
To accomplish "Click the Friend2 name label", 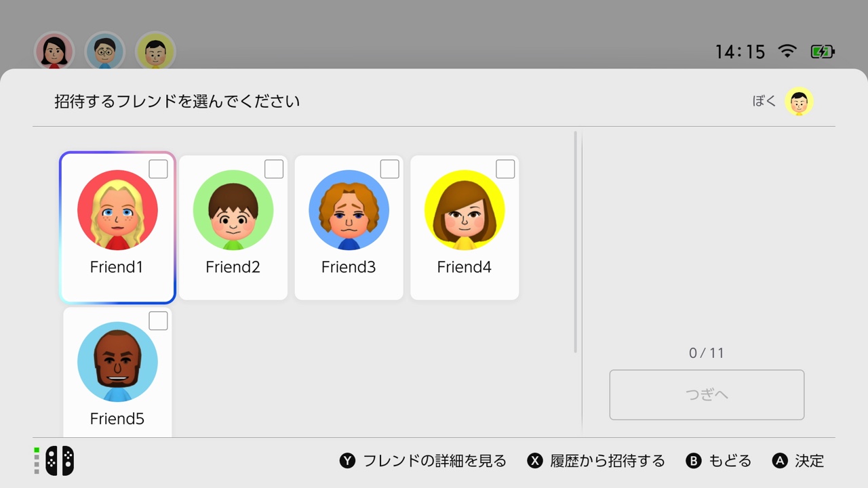I will [x=233, y=267].
